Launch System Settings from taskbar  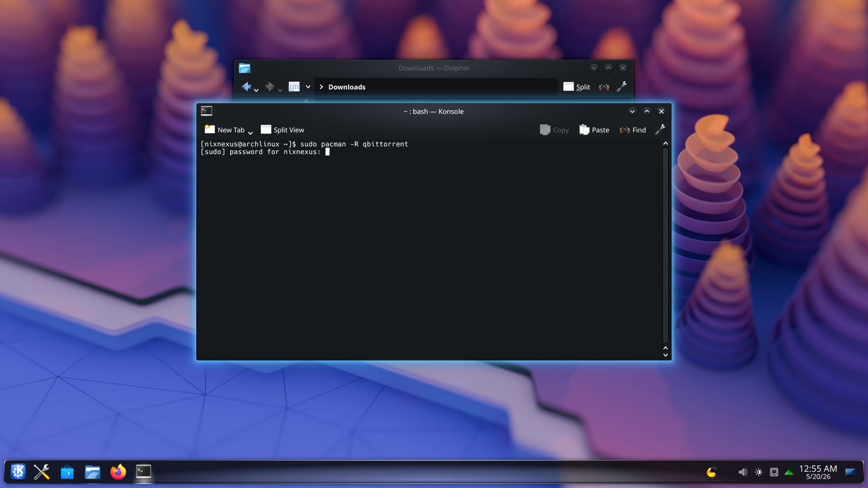[x=42, y=472]
